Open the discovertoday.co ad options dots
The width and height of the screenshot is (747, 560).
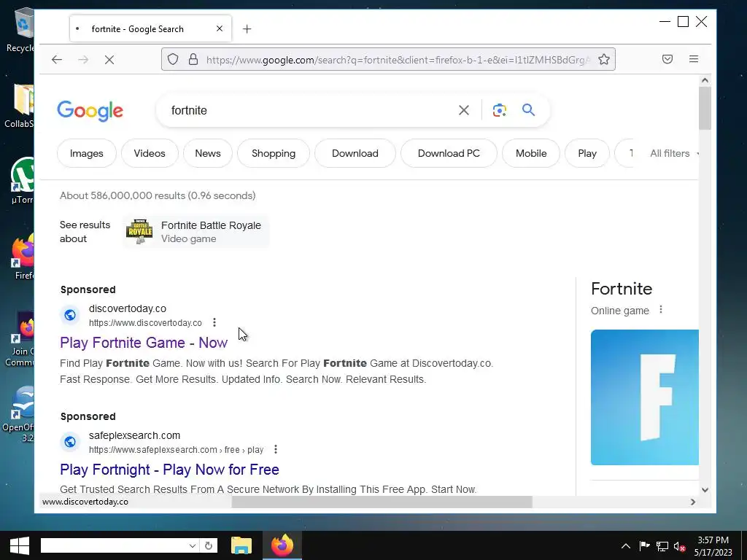214,322
